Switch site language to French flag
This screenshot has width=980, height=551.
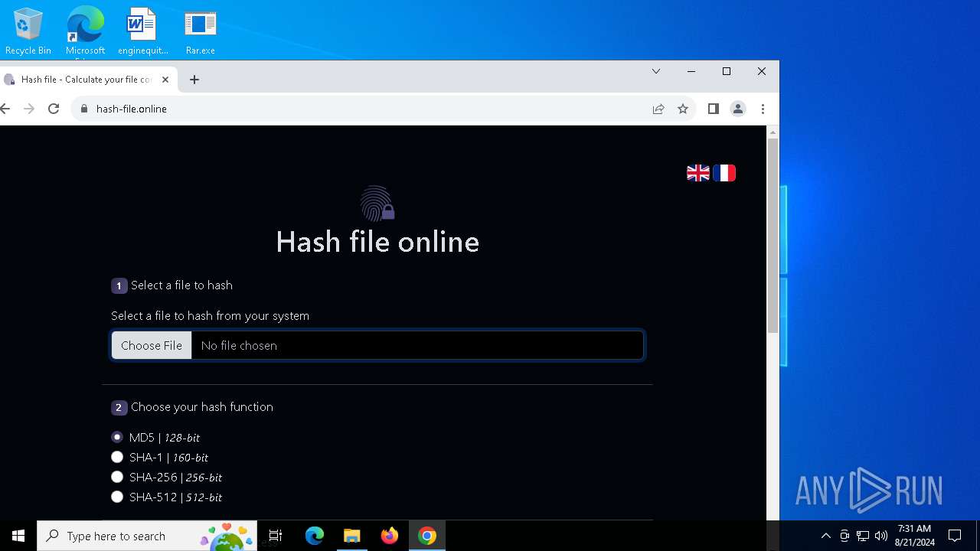pyautogui.click(x=724, y=173)
